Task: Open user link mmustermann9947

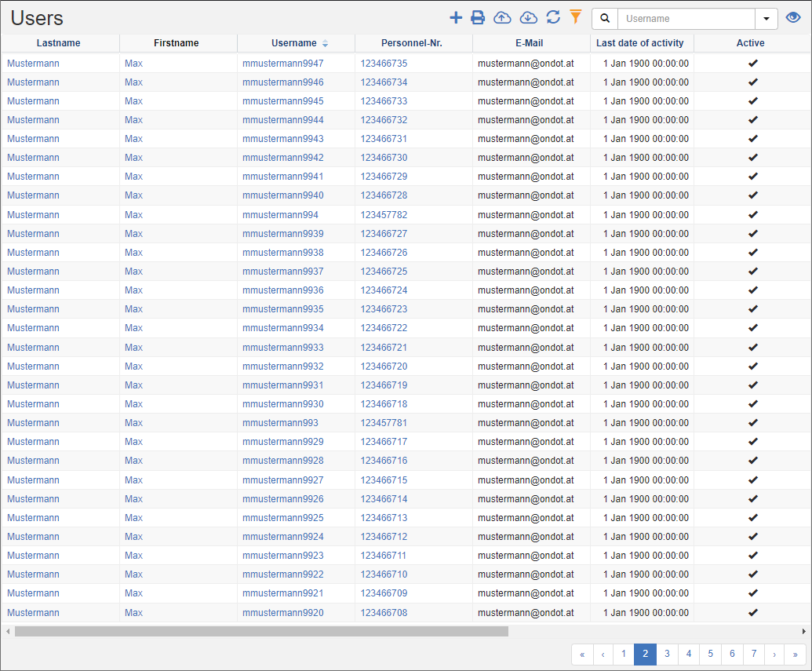Action: [x=282, y=63]
